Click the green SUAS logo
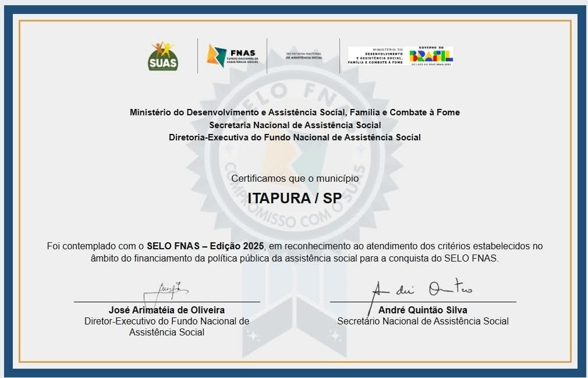The image size is (588, 378). [163, 56]
